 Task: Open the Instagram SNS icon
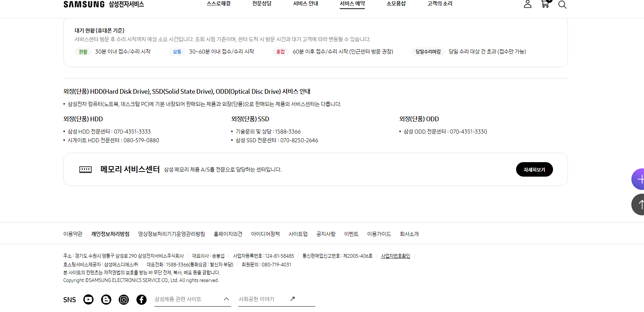click(124, 300)
